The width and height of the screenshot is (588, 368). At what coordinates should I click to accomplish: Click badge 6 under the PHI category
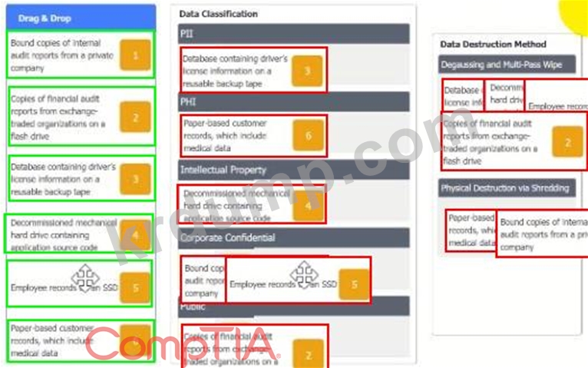point(308,136)
